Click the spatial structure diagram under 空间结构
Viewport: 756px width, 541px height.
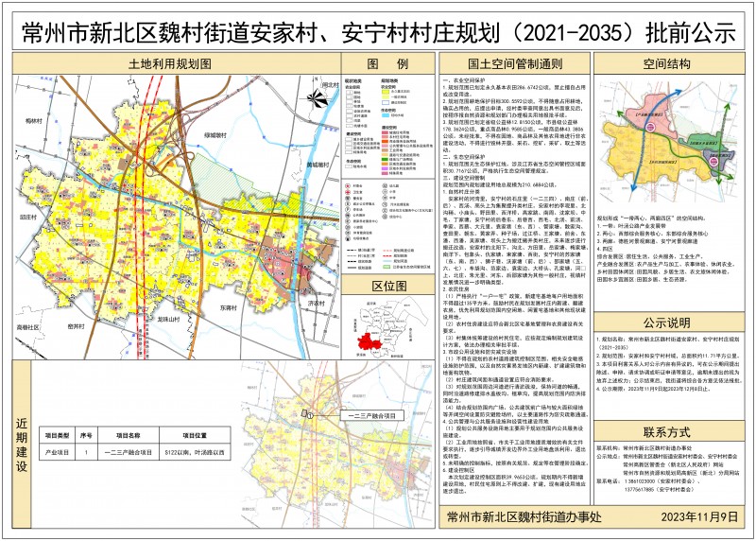pos(667,143)
